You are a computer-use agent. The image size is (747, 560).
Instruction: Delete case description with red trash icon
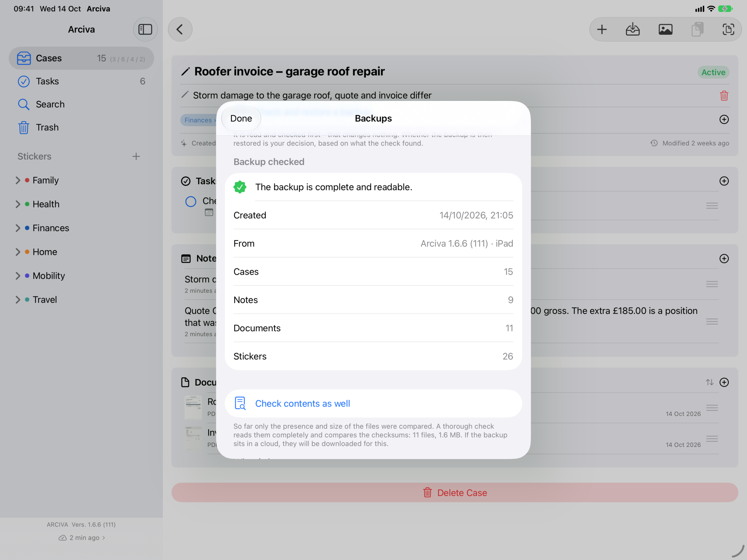(724, 96)
